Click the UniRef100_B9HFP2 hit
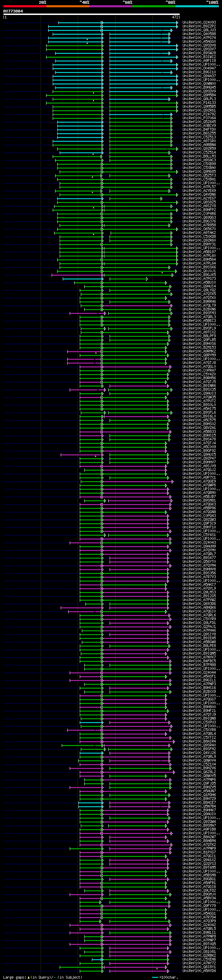The height and width of the screenshot is (980, 222). point(199,210)
